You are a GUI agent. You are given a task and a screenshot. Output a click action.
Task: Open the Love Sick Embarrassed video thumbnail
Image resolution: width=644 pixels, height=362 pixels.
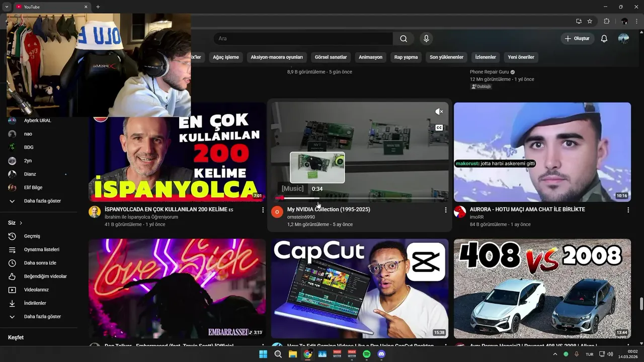click(177, 289)
